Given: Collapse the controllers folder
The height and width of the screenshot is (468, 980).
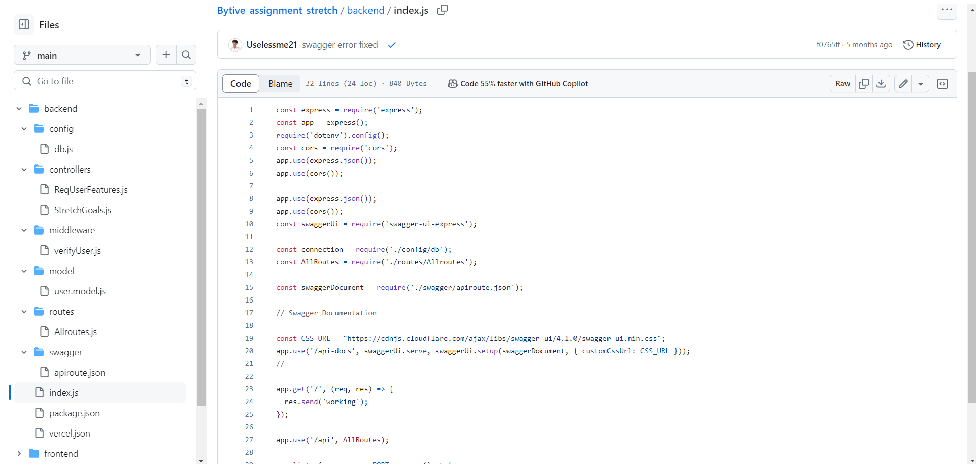Looking at the screenshot, I should [x=24, y=170].
